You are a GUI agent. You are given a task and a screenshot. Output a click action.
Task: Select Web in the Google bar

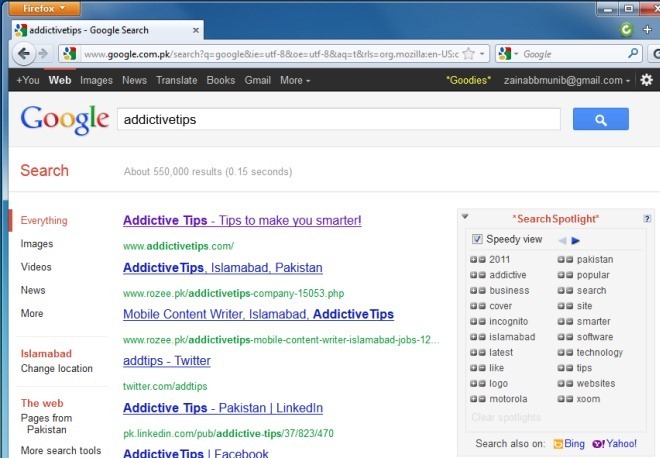click(60, 80)
